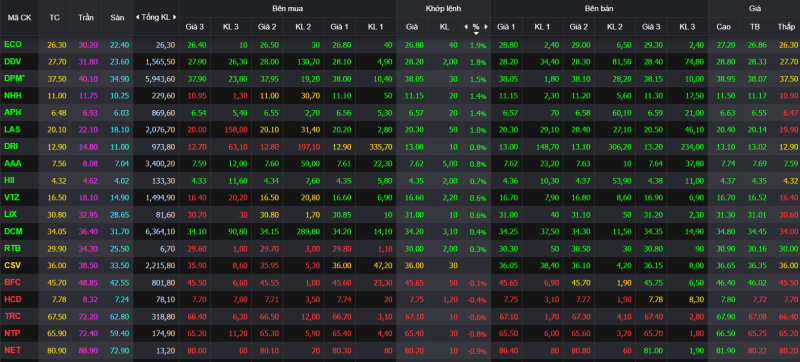Open the DRI stock ticker

click(12, 146)
